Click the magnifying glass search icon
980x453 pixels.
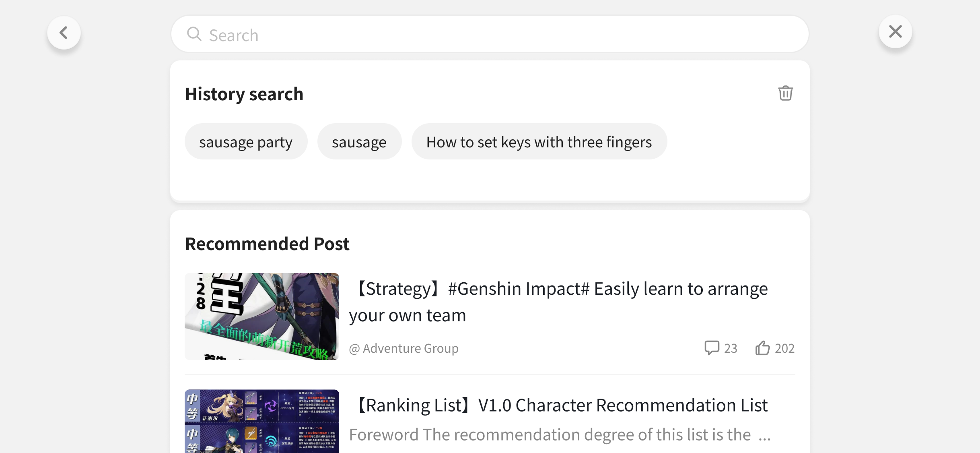pos(194,34)
